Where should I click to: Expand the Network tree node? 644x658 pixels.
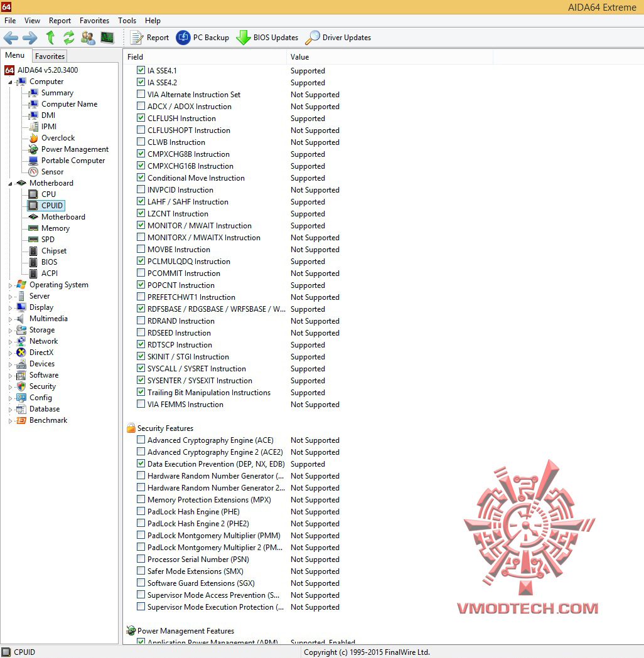tap(10, 342)
